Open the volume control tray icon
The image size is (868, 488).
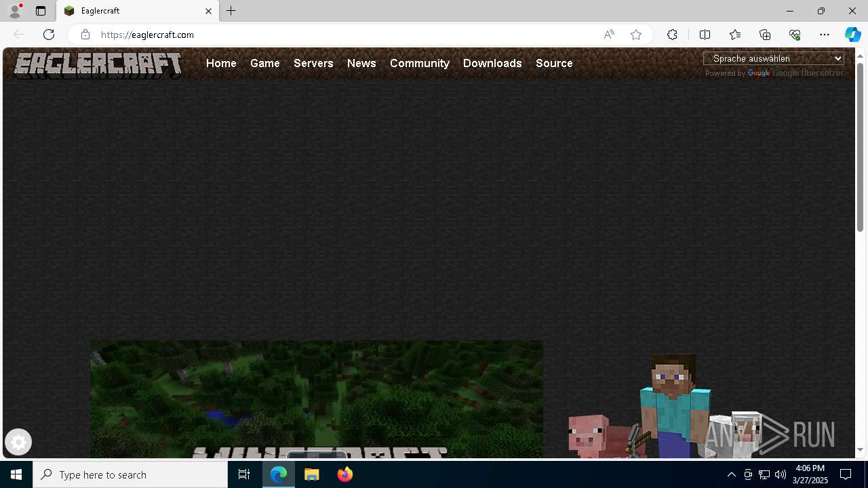(781, 474)
